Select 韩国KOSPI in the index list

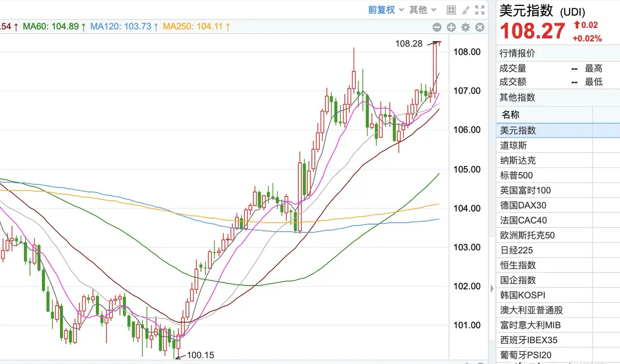click(558, 295)
